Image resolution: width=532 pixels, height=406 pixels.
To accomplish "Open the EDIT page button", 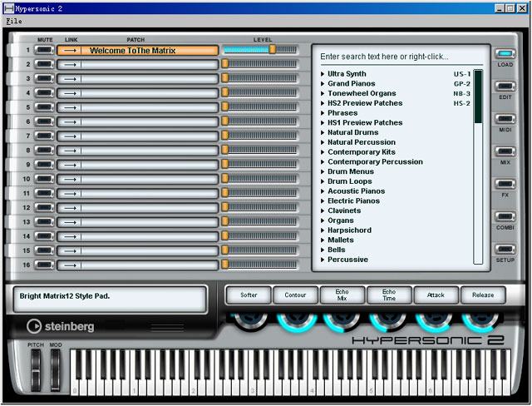I will coord(505,87).
